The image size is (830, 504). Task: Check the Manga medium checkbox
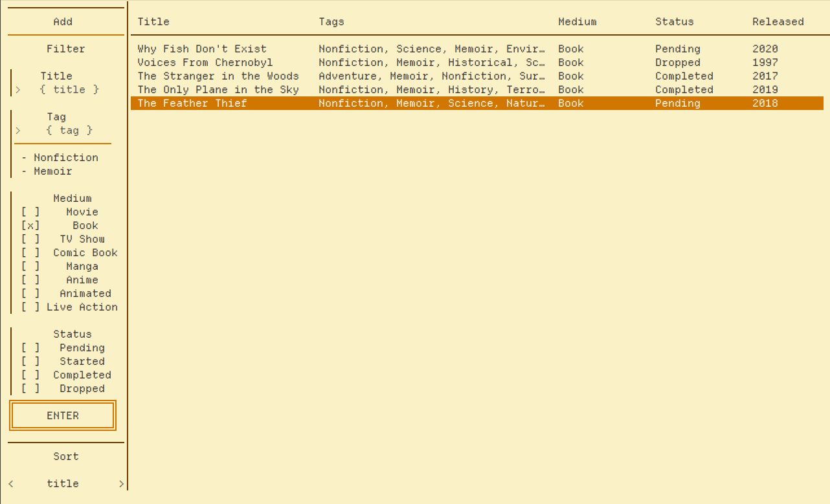coord(30,266)
